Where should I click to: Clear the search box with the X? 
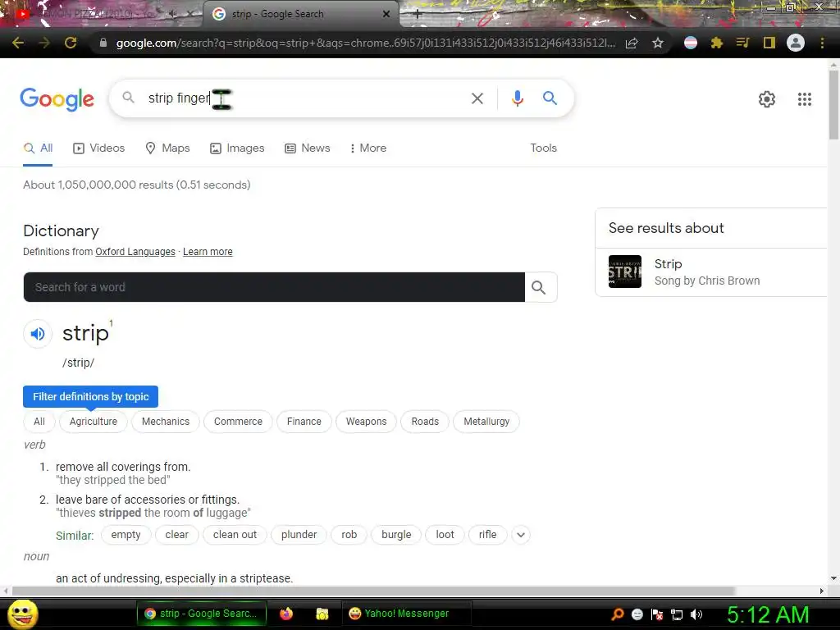[x=477, y=98]
